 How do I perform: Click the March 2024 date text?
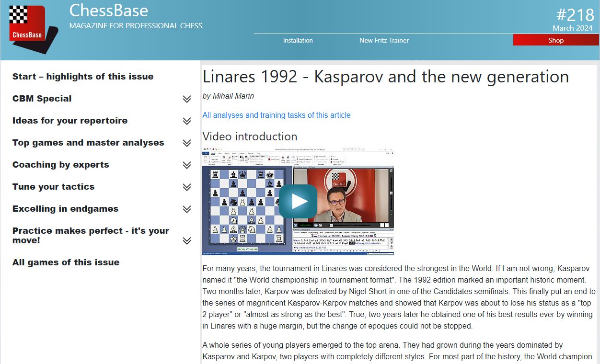pyautogui.click(x=573, y=28)
